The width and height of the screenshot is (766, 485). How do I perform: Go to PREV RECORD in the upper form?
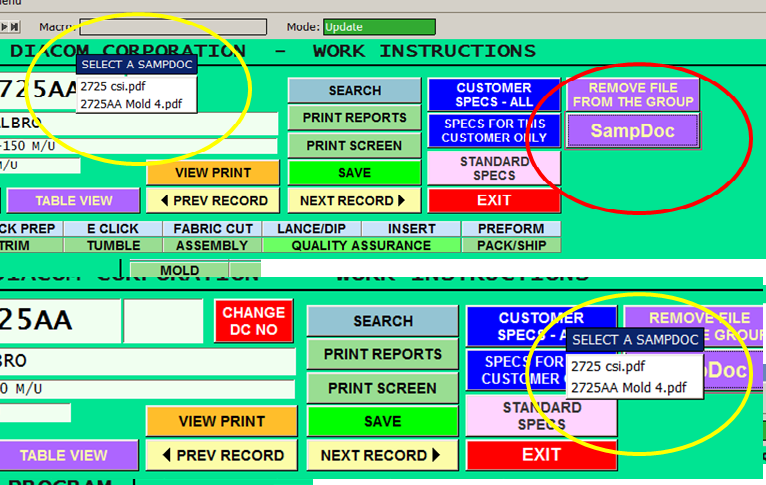tap(213, 201)
